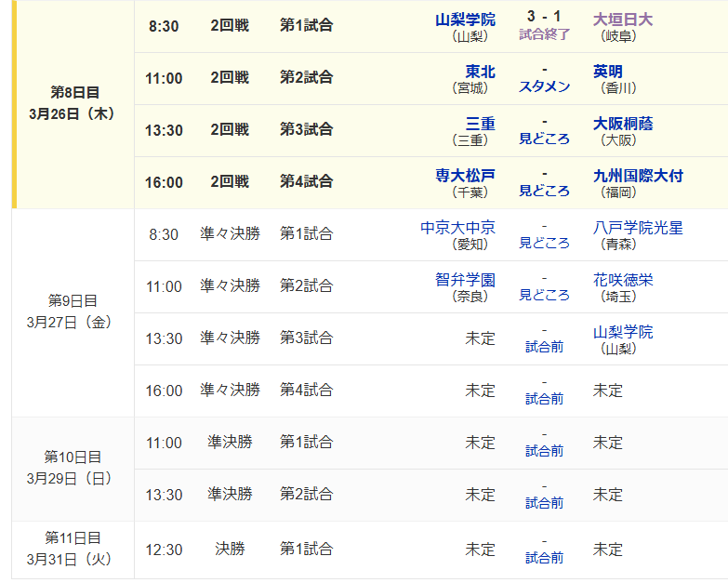Image resolution: width=728 pixels, height=583 pixels.
Task: Click 試合前 link for the 決勝 match
Action: pyautogui.click(x=544, y=558)
